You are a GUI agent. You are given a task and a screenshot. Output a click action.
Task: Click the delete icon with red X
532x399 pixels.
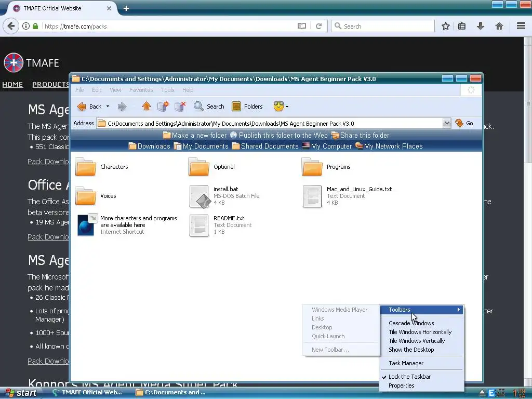pyautogui.click(x=180, y=106)
